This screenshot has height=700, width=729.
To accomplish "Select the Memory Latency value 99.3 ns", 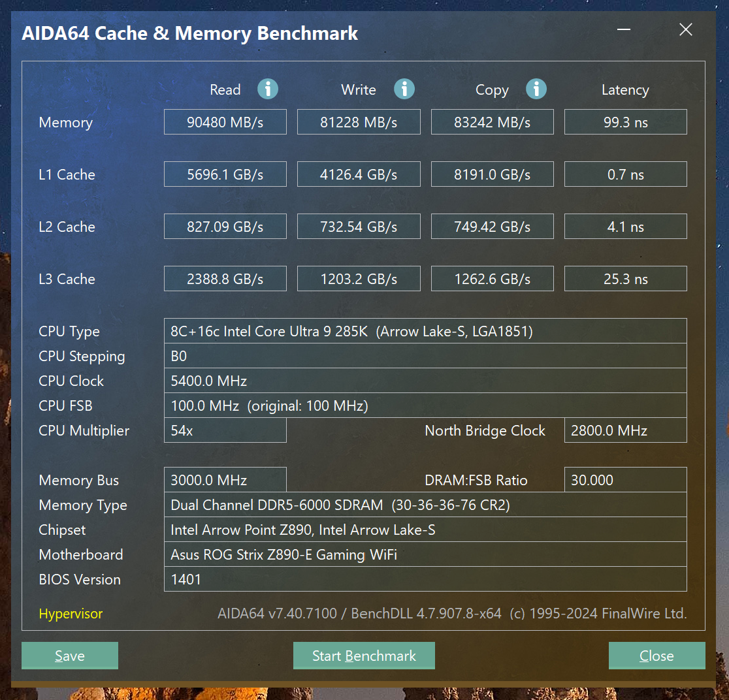I will [625, 121].
